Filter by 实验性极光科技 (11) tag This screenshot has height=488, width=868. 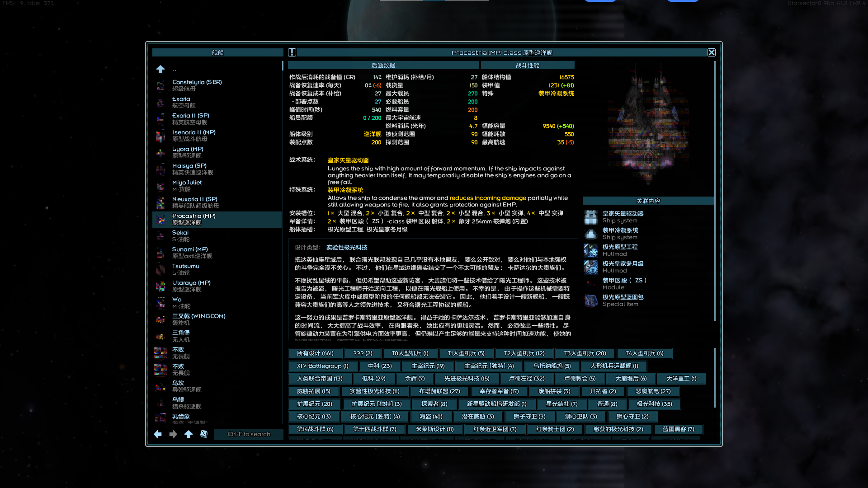(375, 391)
